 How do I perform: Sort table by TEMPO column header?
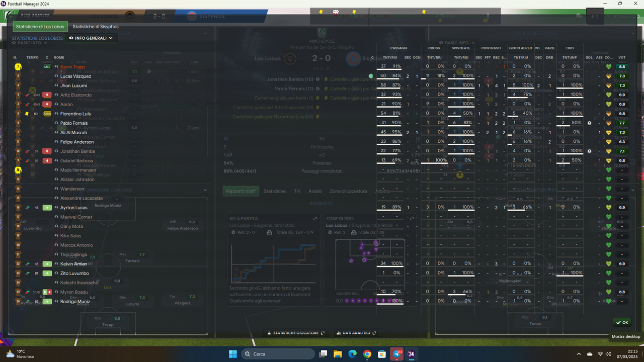[x=32, y=57]
